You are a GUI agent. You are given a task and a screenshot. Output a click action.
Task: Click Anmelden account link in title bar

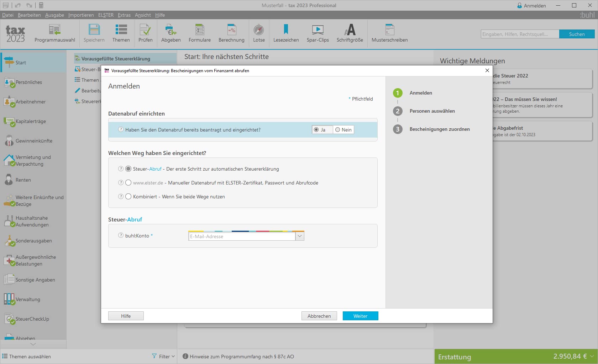pyautogui.click(x=531, y=5)
